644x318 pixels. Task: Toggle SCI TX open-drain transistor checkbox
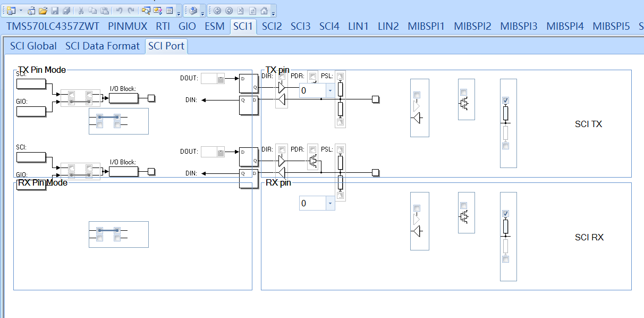(x=464, y=93)
